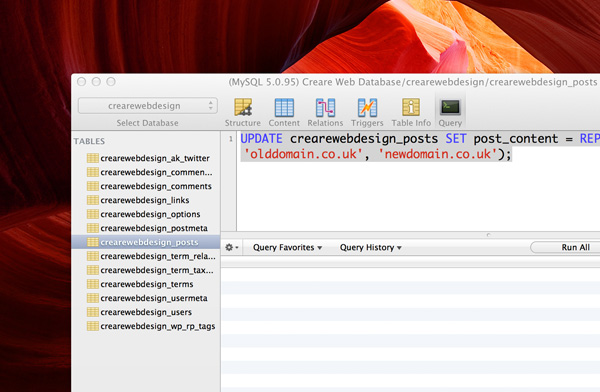Image resolution: width=600 pixels, height=392 pixels.
Task: Open the Structure view icon
Action: tap(243, 107)
